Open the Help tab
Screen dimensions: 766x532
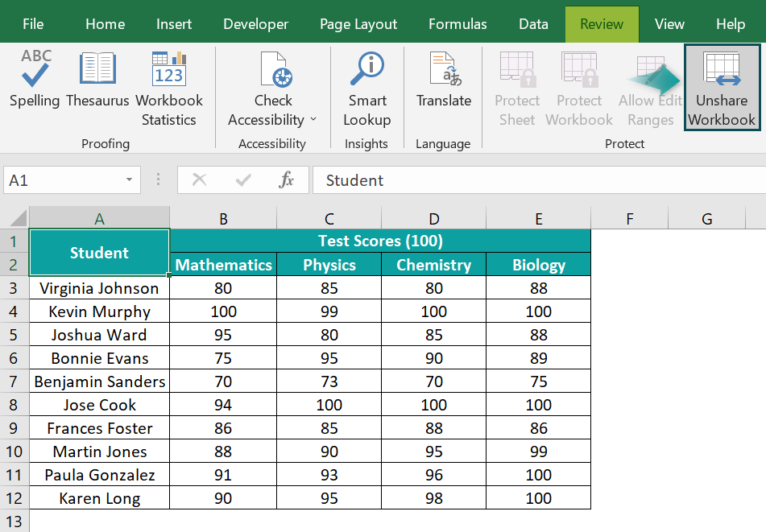[731, 24]
